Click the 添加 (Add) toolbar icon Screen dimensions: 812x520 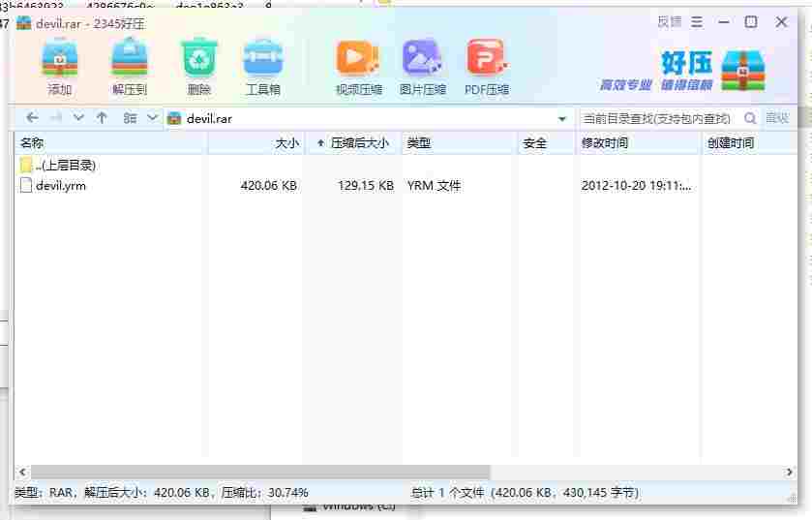click(x=60, y=68)
